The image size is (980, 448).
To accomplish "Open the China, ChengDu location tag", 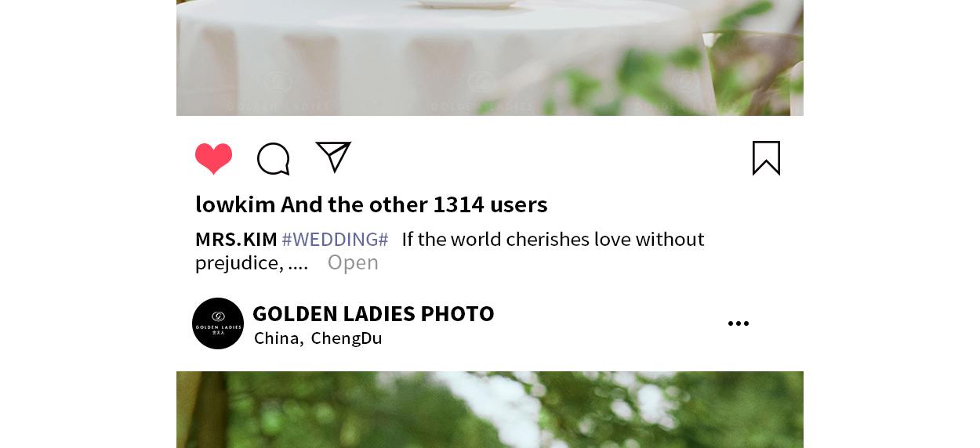I will (x=318, y=338).
